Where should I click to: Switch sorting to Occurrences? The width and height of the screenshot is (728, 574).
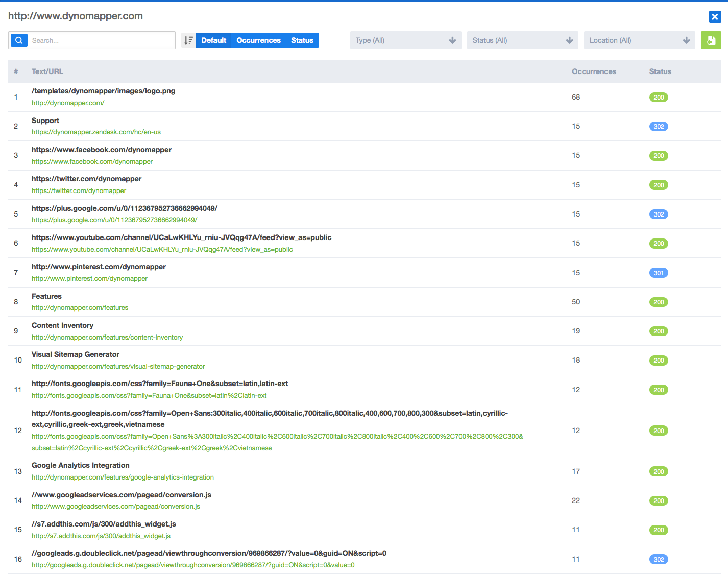[258, 40]
